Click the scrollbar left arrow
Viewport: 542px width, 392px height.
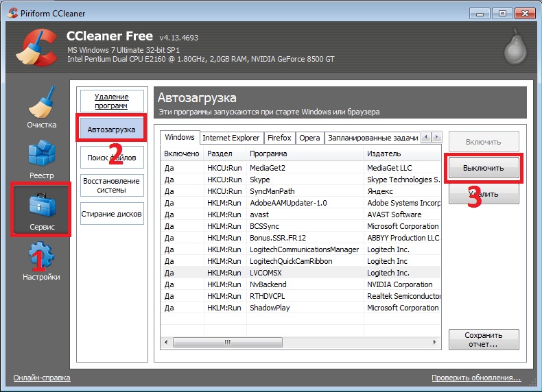tap(166, 342)
